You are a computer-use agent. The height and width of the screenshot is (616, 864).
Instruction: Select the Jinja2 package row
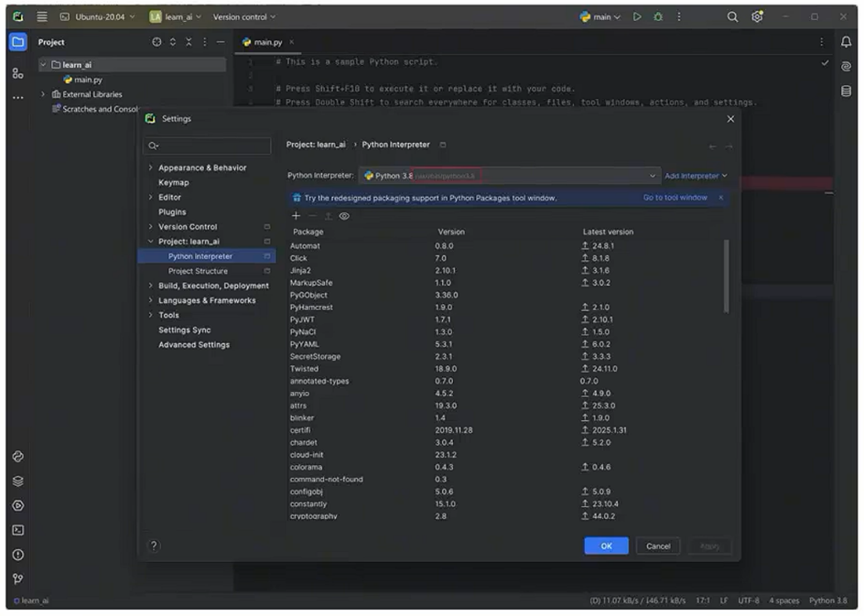tap(506, 271)
